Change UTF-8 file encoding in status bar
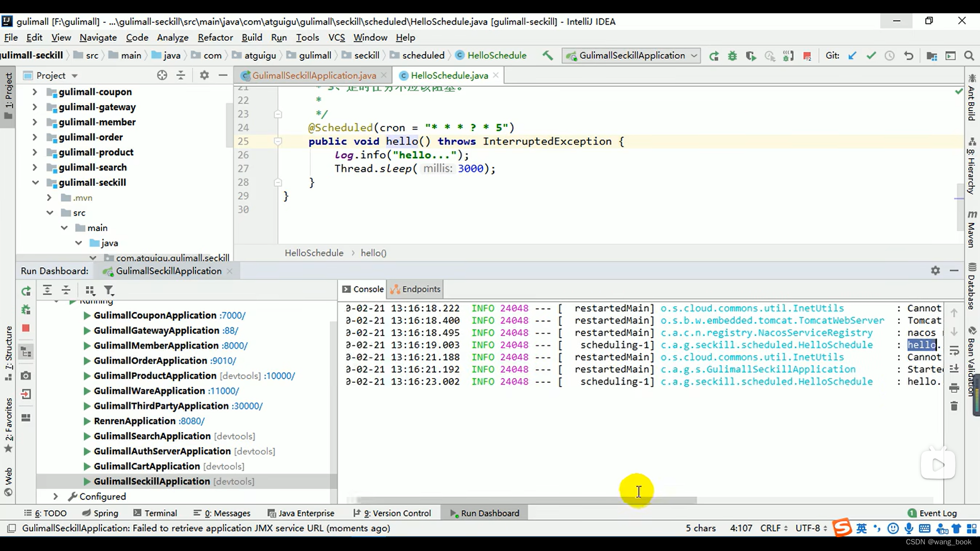The width and height of the screenshot is (980, 551). tap(811, 528)
